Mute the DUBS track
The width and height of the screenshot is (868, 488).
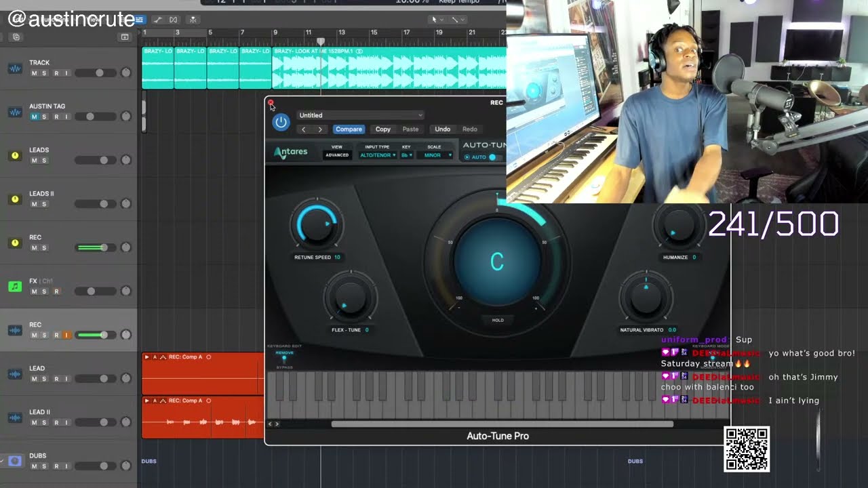click(34, 466)
